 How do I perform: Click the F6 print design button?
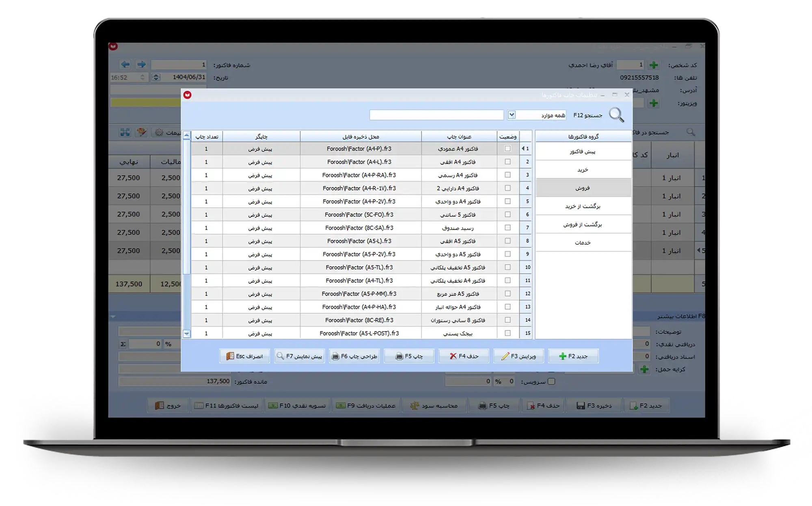point(354,356)
